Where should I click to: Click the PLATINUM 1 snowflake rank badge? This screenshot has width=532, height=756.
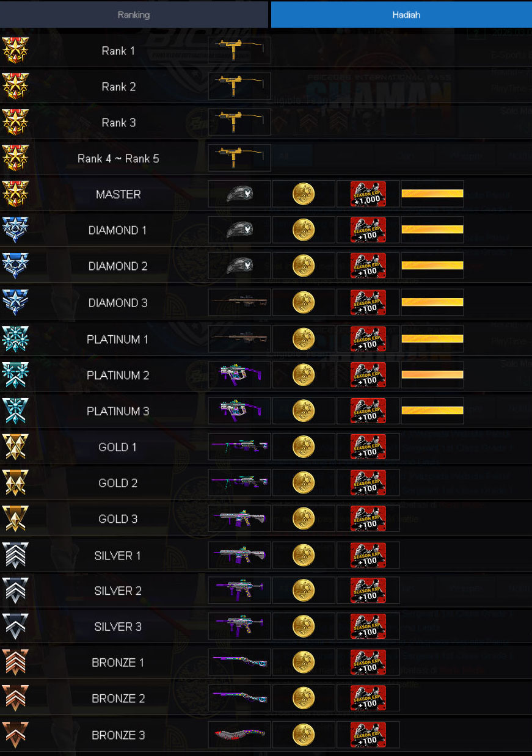[x=15, y=339]
